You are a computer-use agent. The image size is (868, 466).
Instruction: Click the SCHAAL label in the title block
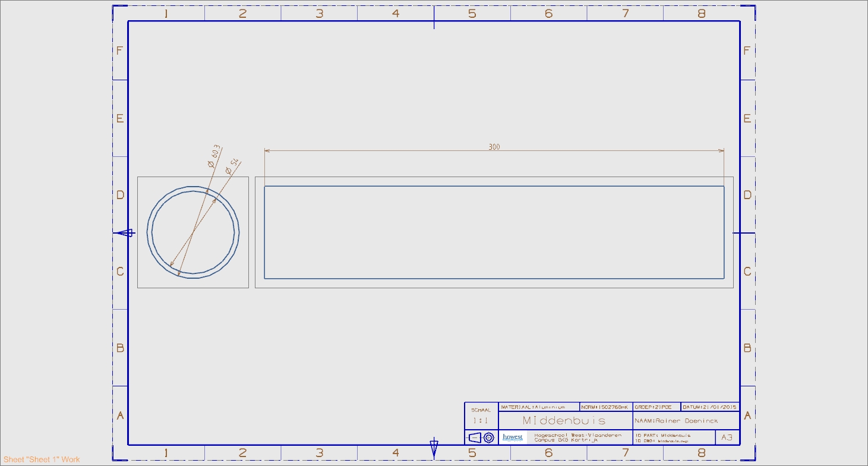pos(481,410)
